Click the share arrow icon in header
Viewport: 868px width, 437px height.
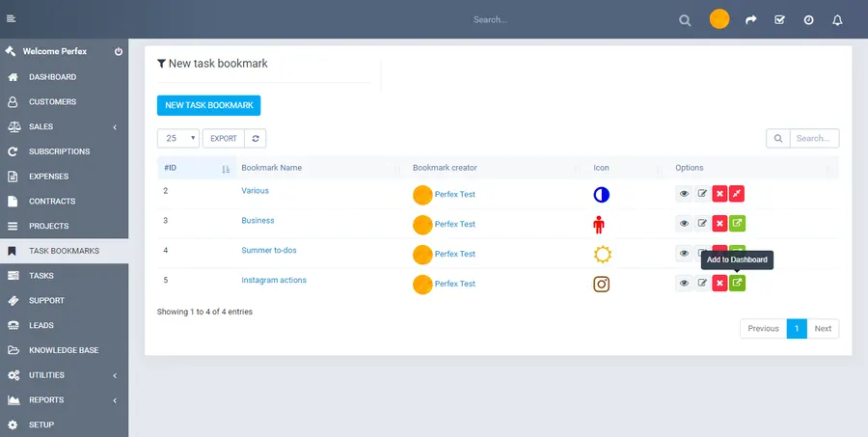click(750, 20)
